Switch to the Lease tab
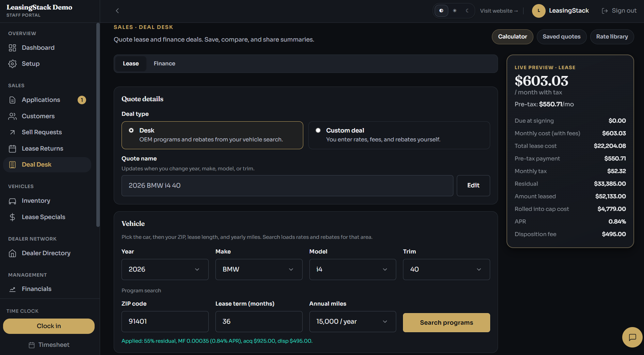Viewport: 644px width, 355px height. pyautogui.click(x=131, y=64)
